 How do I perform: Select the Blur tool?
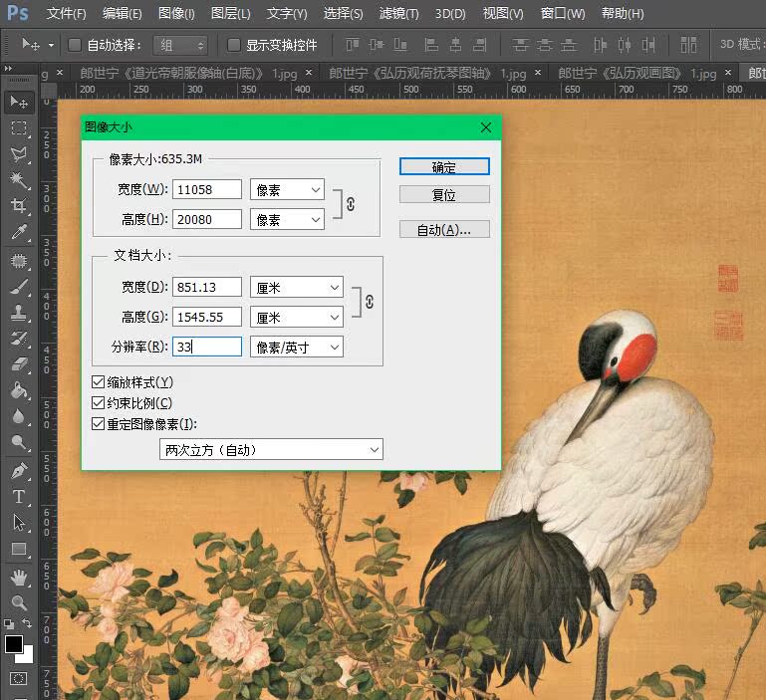pos(19,415)
